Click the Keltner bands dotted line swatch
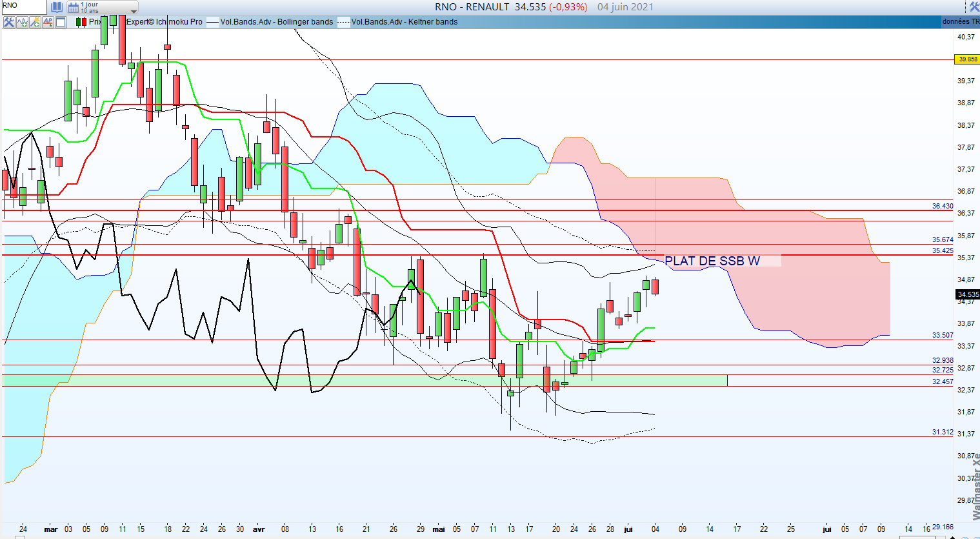Viewport: 980px width, 539px height. click(344, 22)
